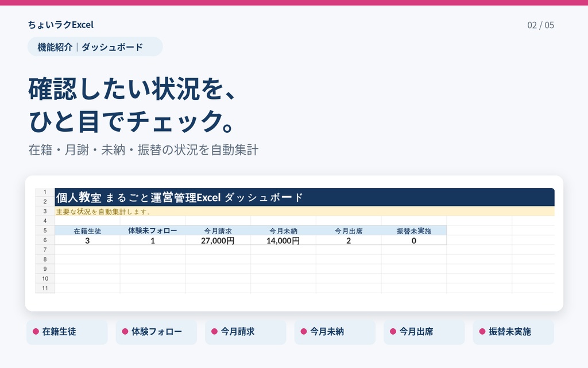
Task: Select the 振替未実施 header cell in spreadsheet
Action: 413,231
